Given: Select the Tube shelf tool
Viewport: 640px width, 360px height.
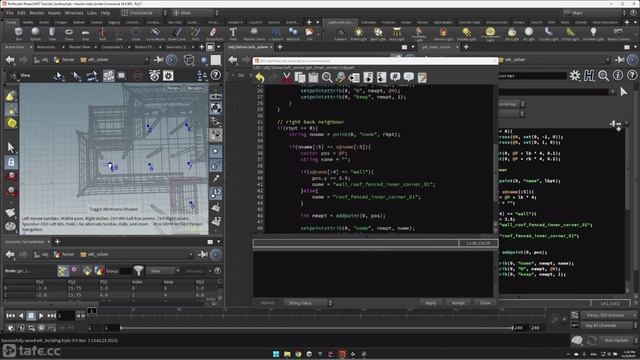Looking at the screenshot, I should (52, 33).
